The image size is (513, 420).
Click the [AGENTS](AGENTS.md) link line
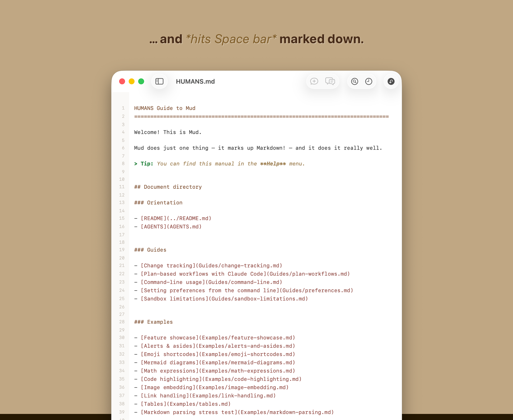pos(168,227)
